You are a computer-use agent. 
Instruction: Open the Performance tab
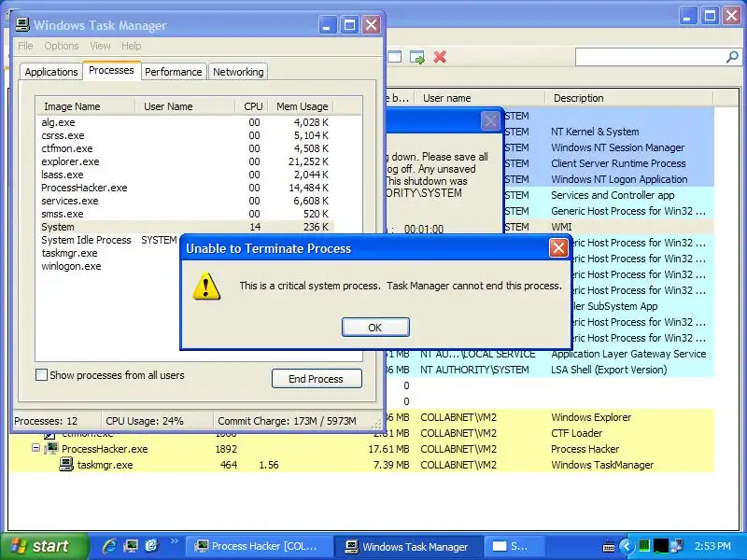coord(174,72)
